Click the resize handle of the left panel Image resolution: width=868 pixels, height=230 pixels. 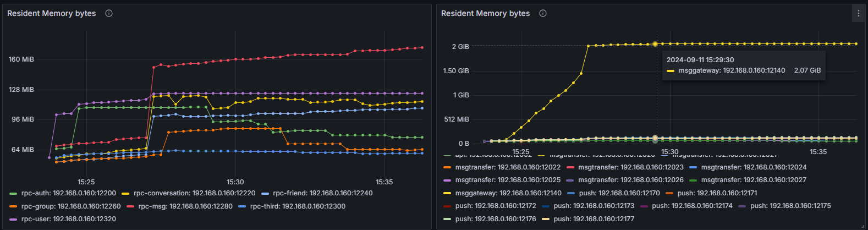tap(428, 226)
